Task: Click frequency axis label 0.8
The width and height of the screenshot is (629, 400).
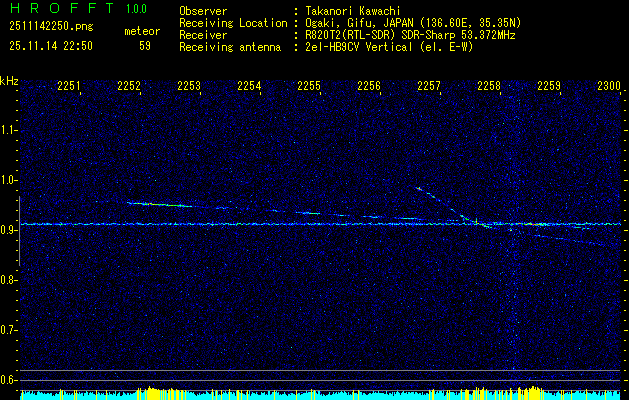Action: click(8, 280)
